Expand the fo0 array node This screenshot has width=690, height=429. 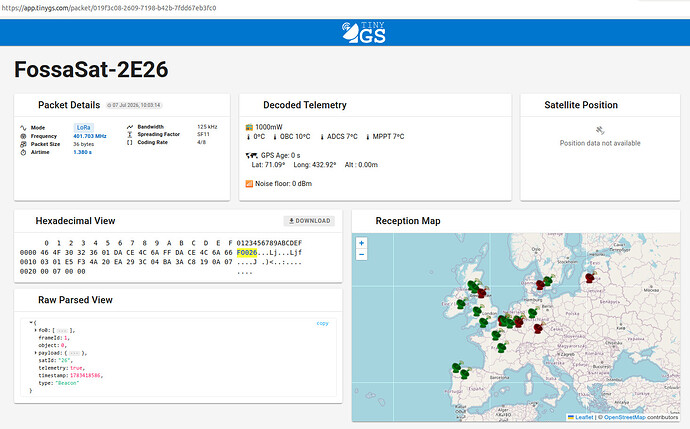point(35,330)
